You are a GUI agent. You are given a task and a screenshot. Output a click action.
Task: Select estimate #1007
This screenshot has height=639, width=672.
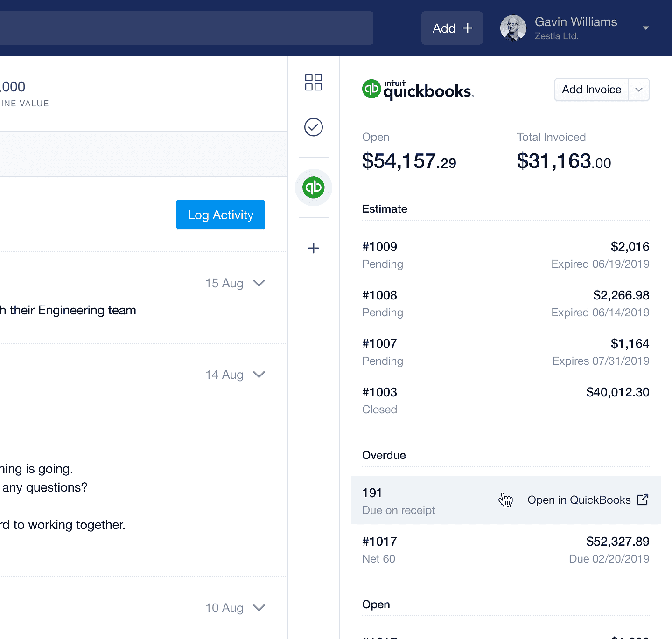click(x=506, y=352)
